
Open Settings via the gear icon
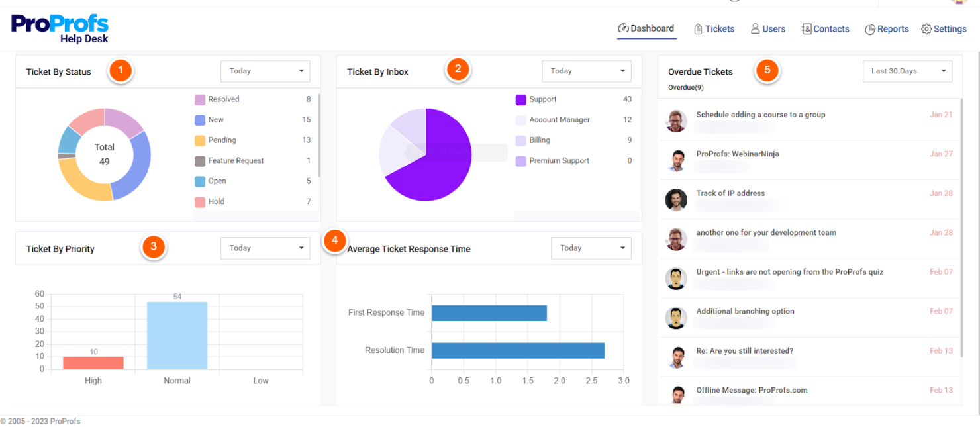point(926,28)
